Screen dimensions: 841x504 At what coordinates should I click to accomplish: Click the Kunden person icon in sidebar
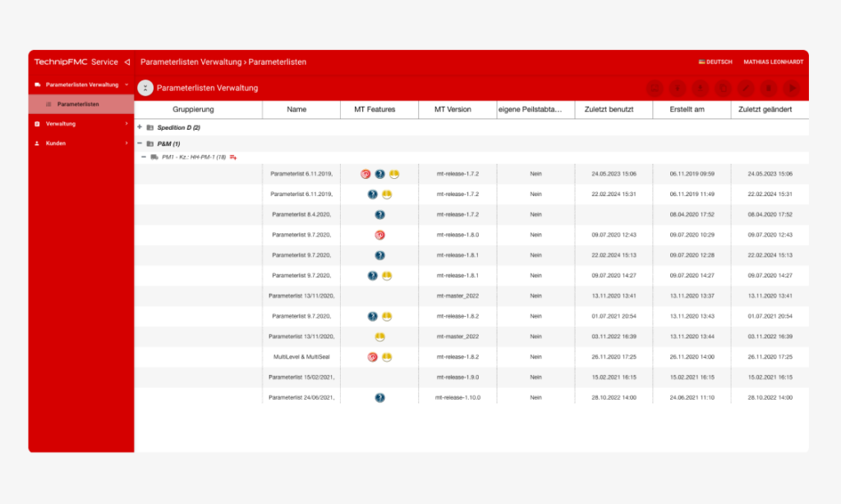37,143
